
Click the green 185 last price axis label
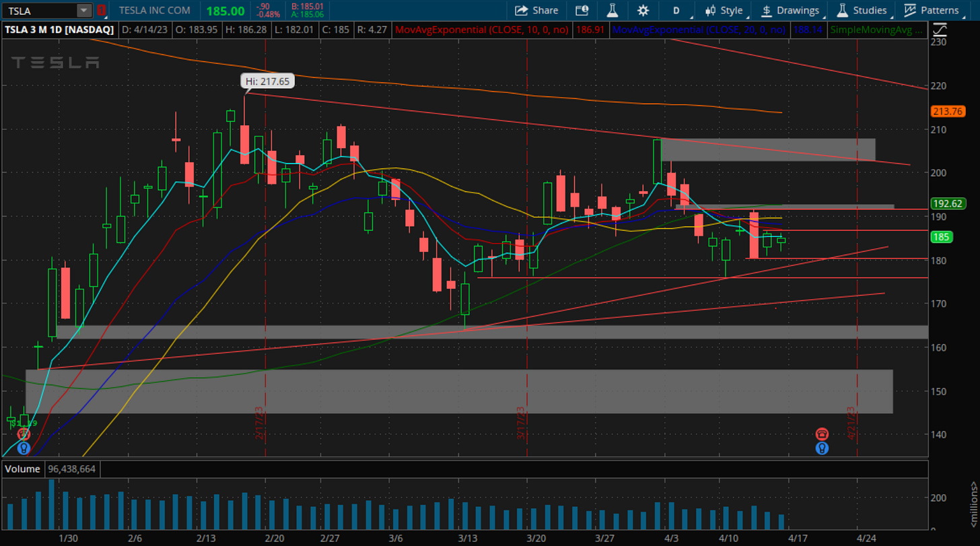coord(940,237)
